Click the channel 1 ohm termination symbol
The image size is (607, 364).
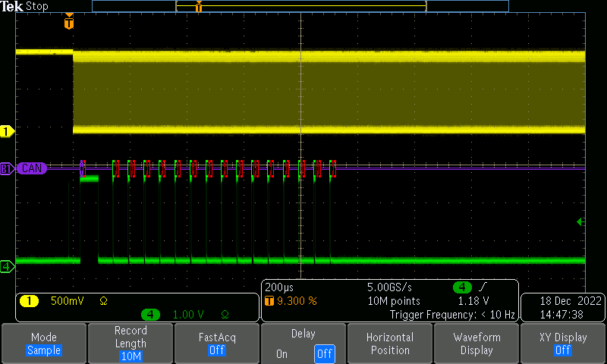(103, 301)
